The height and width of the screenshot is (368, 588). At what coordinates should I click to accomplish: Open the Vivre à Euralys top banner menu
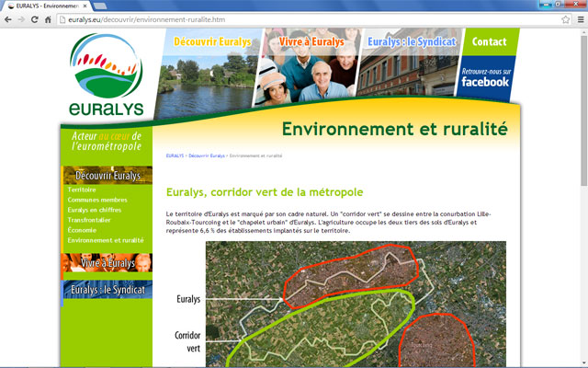pyautogui.click(x=311, y=41)
